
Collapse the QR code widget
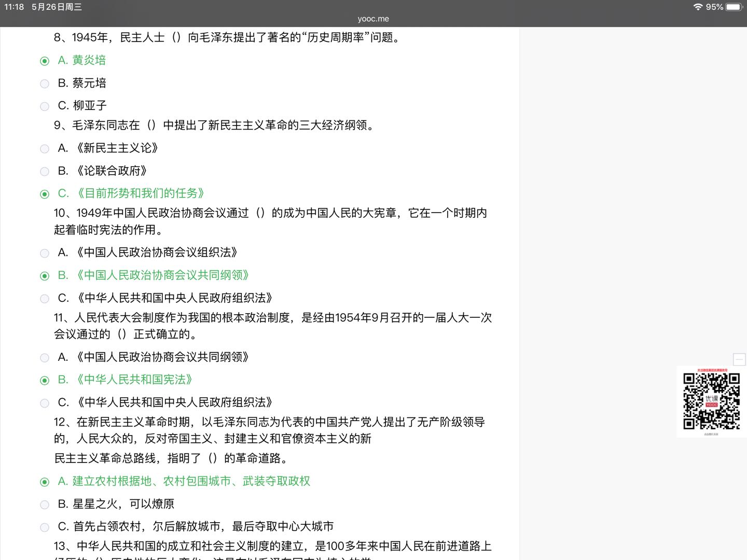(x=739, y=359)
